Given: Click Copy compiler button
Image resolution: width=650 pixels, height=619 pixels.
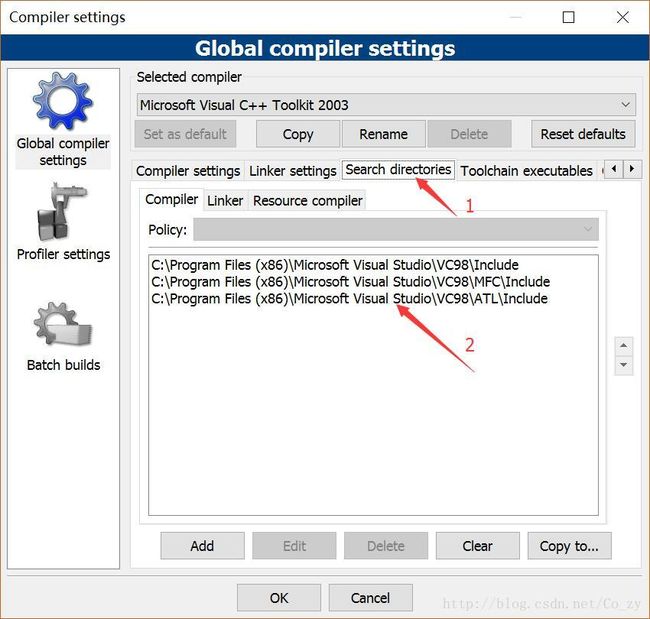Looking at the screenshot, I should [x=298, y=134].
